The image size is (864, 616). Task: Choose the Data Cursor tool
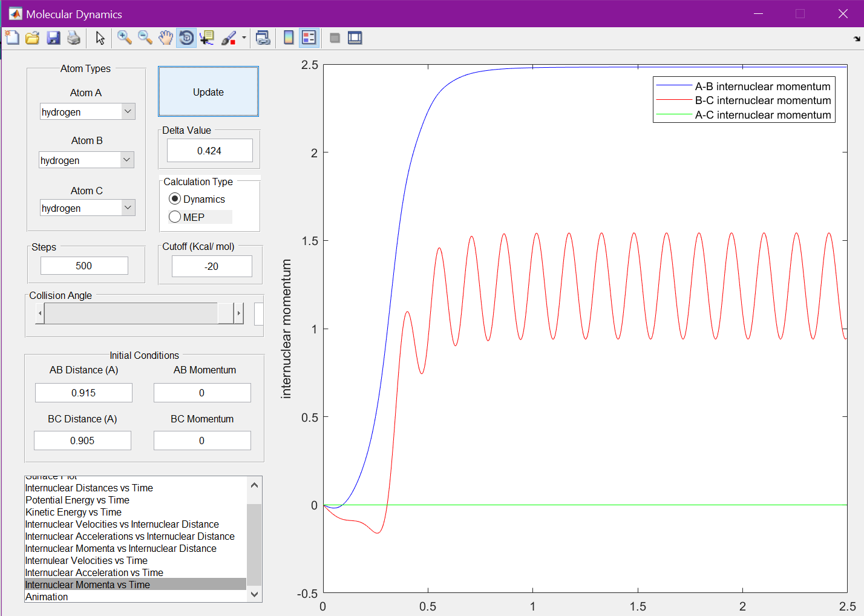tap(207, 38)
